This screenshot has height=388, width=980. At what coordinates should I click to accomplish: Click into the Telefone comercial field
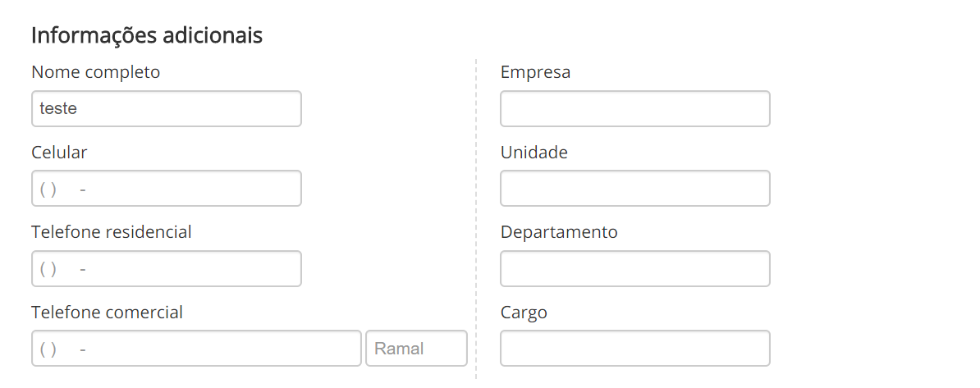(196, 349)
